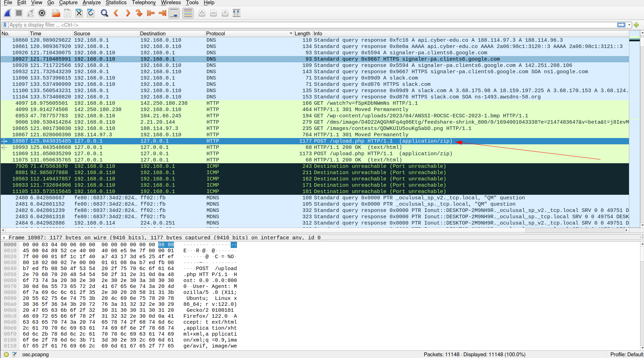644x358 pixels.
Task: Open the display filter history dropdown arrow
Action: pos(629,25)
